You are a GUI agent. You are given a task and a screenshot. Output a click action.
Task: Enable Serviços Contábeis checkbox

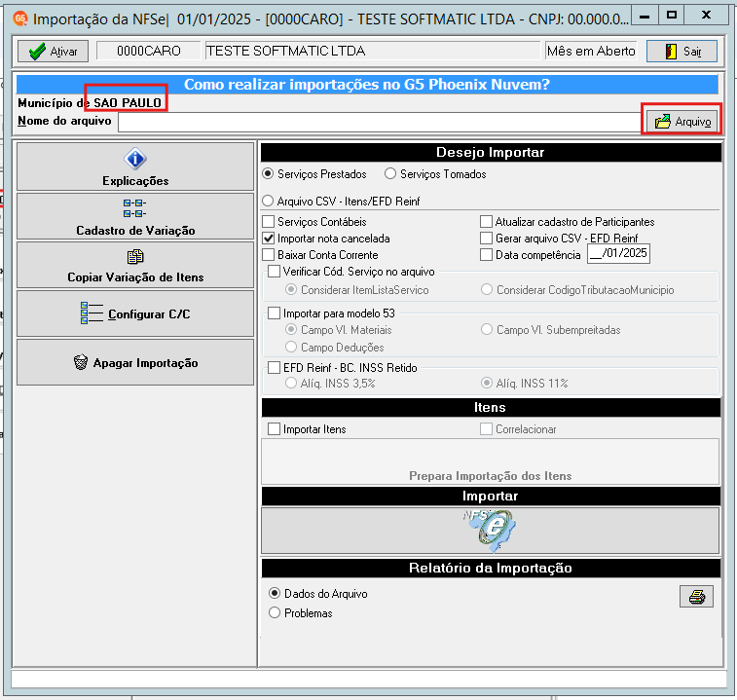314,221
